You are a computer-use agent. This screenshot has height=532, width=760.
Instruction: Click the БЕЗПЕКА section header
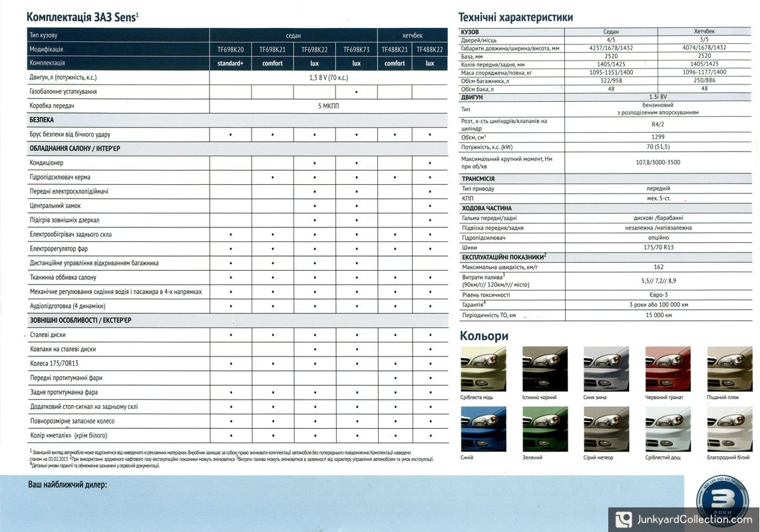tap(42, 120)
